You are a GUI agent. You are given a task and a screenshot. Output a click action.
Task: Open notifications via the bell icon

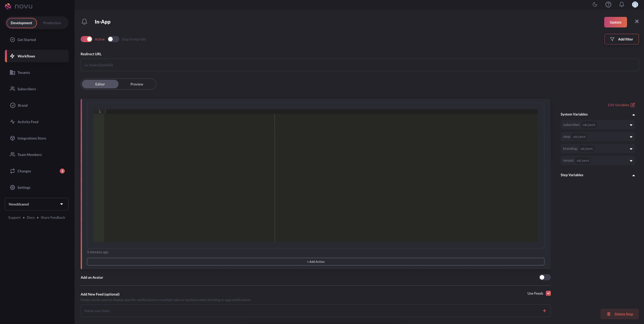click(x=621, y=5)
